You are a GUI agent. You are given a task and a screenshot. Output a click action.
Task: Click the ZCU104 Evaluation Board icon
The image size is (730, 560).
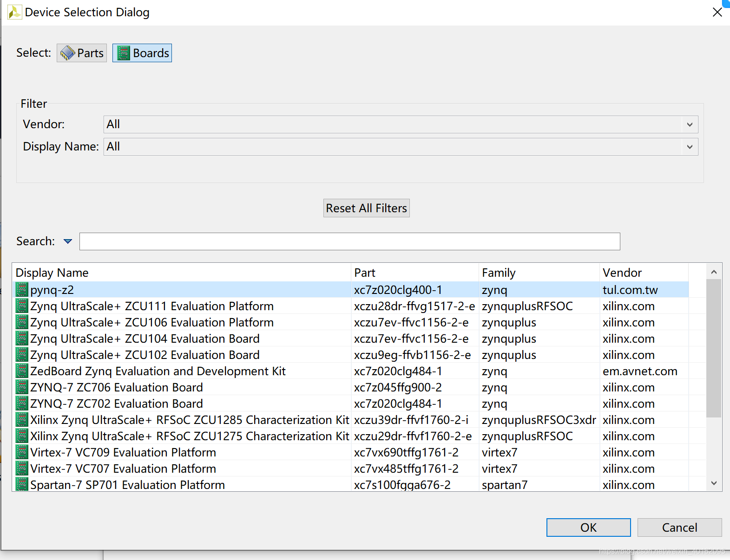(x=22, y=339)
